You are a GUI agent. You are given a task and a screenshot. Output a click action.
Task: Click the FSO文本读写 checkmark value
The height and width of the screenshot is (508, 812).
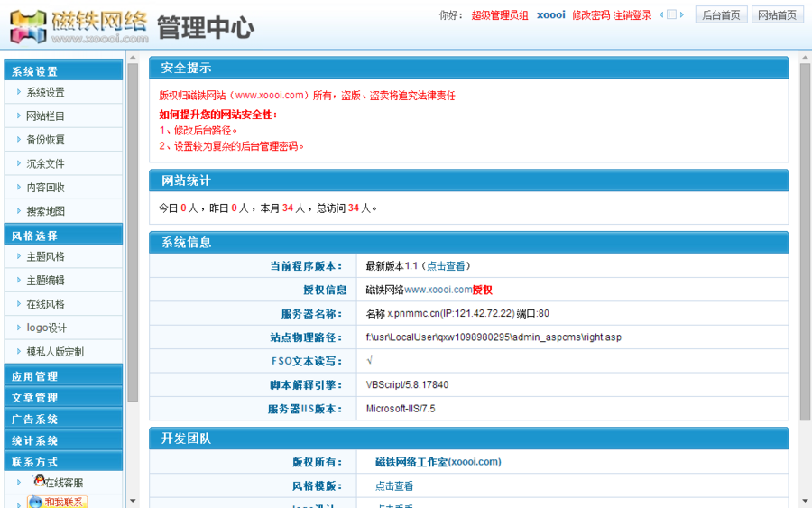pyautogui.click(x=369, y=360)
